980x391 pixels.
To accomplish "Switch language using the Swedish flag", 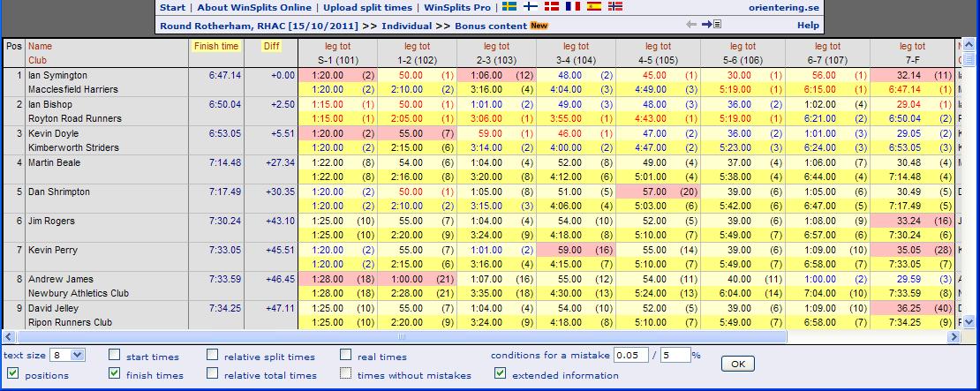I will pyautogui.click(x=509, y=7).
